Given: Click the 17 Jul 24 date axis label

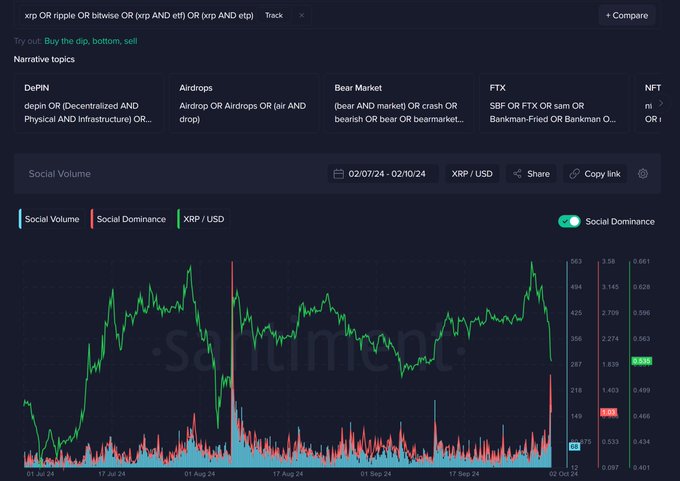Looking at the screenshot, I should click(112, 474).
